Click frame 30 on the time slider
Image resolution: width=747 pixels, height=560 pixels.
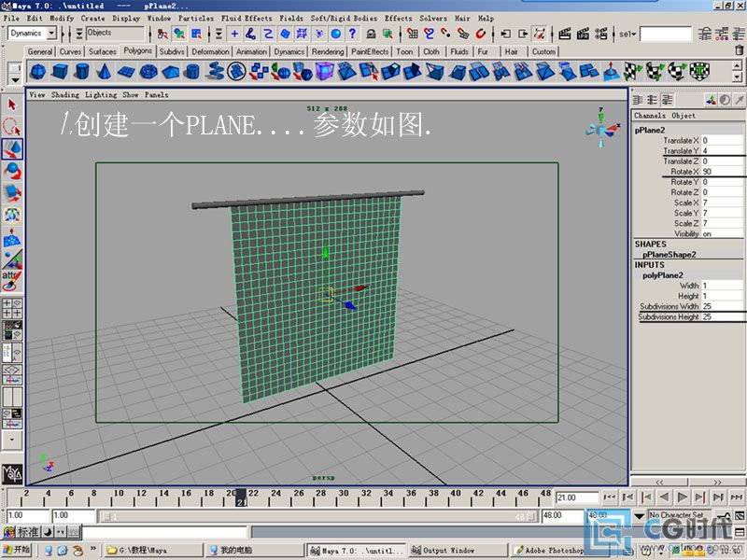coord(344,497)
